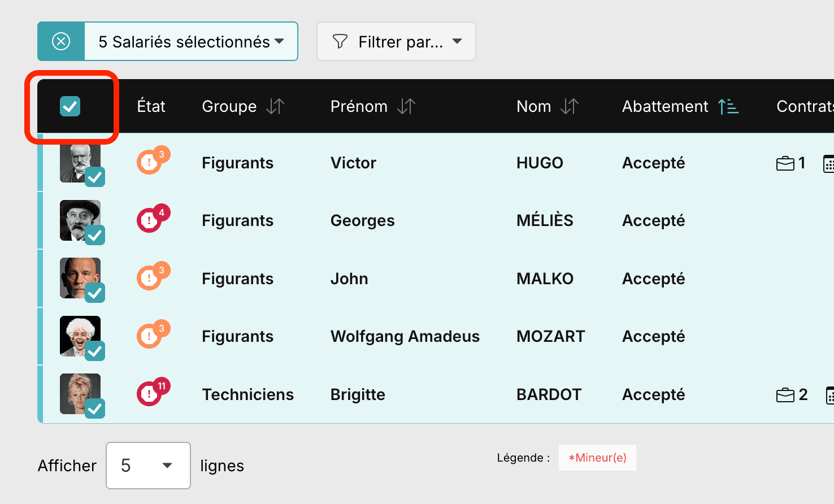Deselect Brigitte BARDOT's row checkbox

(x=95, y=409)
